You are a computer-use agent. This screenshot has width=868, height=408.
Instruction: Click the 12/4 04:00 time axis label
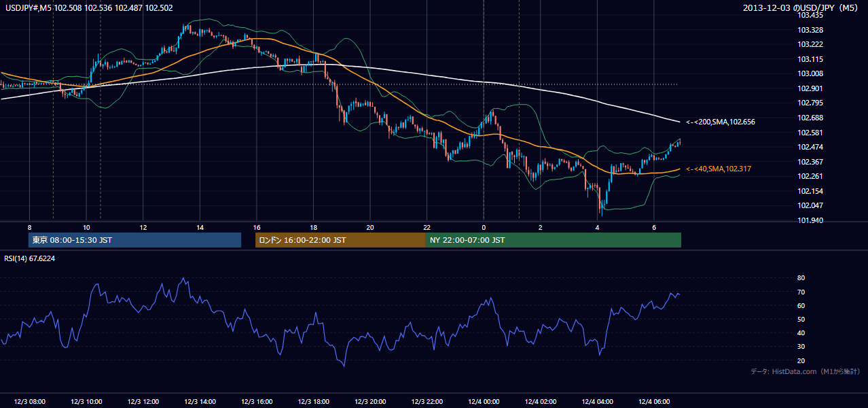[x=597, y=402]
